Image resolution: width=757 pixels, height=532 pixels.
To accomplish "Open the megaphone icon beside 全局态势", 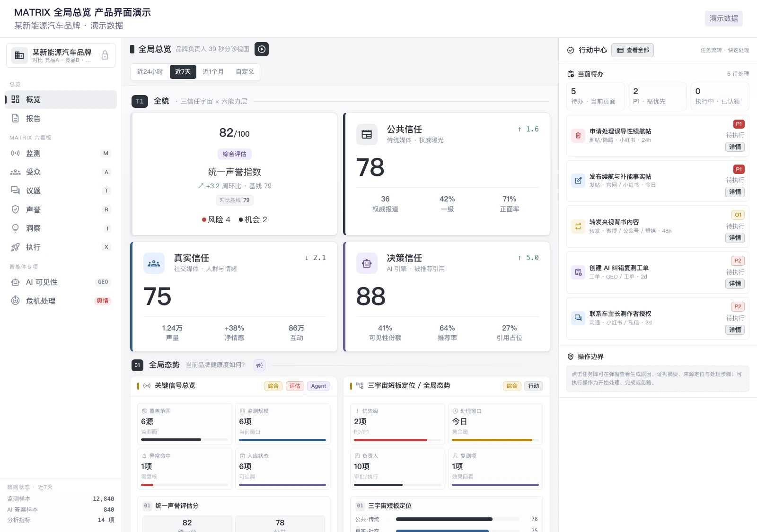I will (259, 365).
